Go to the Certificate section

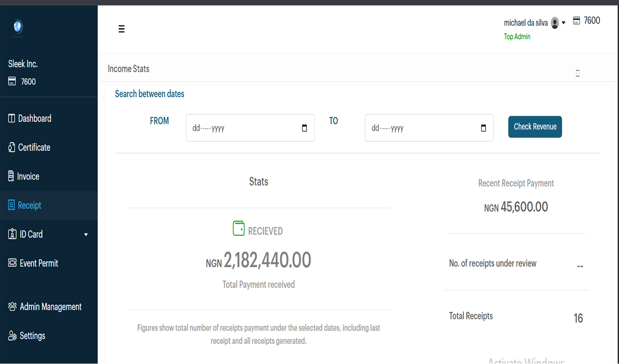34,147
